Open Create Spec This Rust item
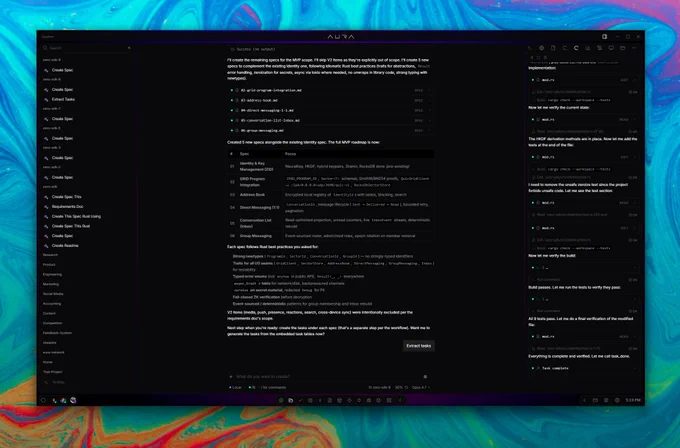 [x=71, y=226]
